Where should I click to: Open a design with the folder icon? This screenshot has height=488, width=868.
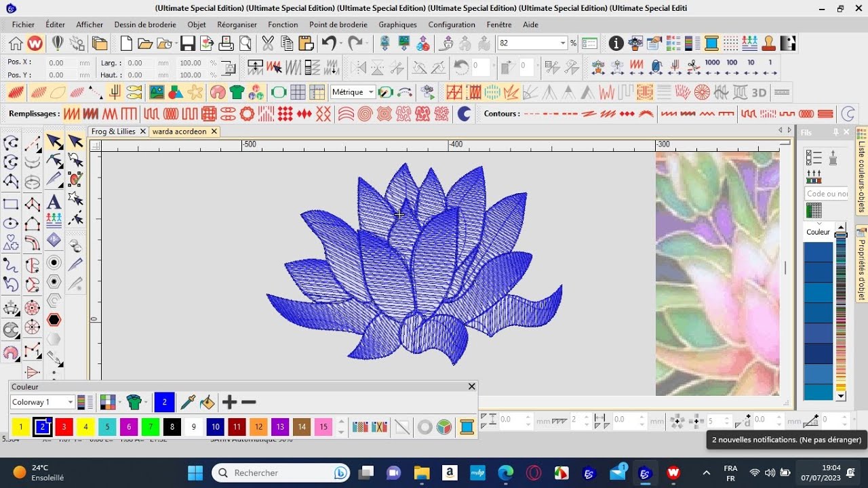click(144, 44)
